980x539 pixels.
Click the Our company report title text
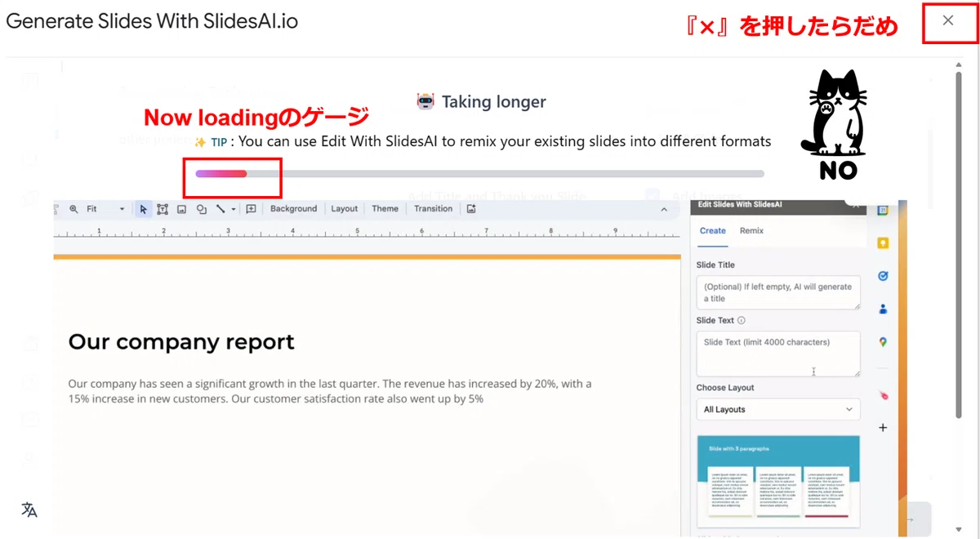(181, 342)
